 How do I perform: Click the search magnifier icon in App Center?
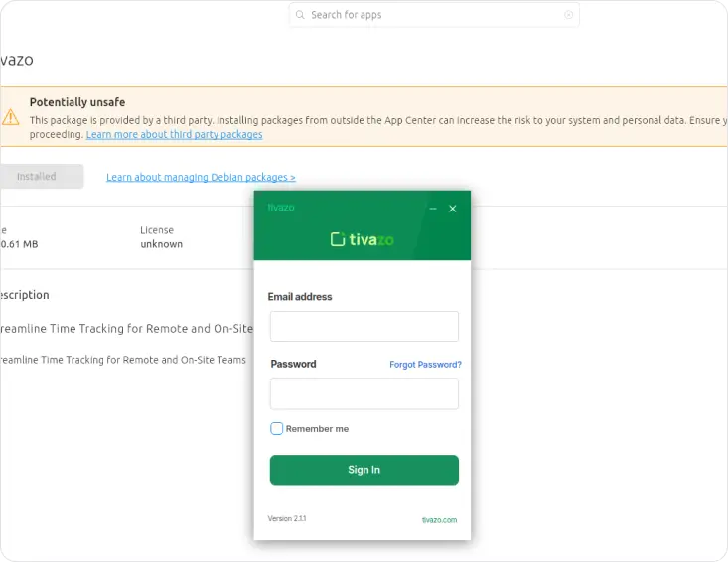click(x=300, y=15)
